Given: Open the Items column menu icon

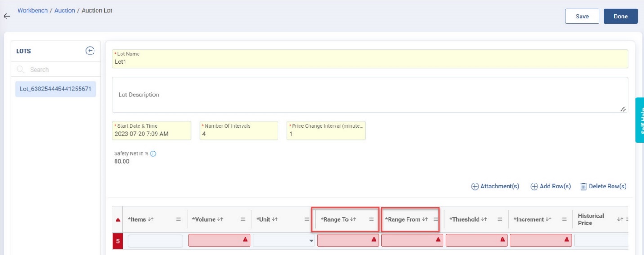Looking at the screenshot, I should (x=179, y=219).
